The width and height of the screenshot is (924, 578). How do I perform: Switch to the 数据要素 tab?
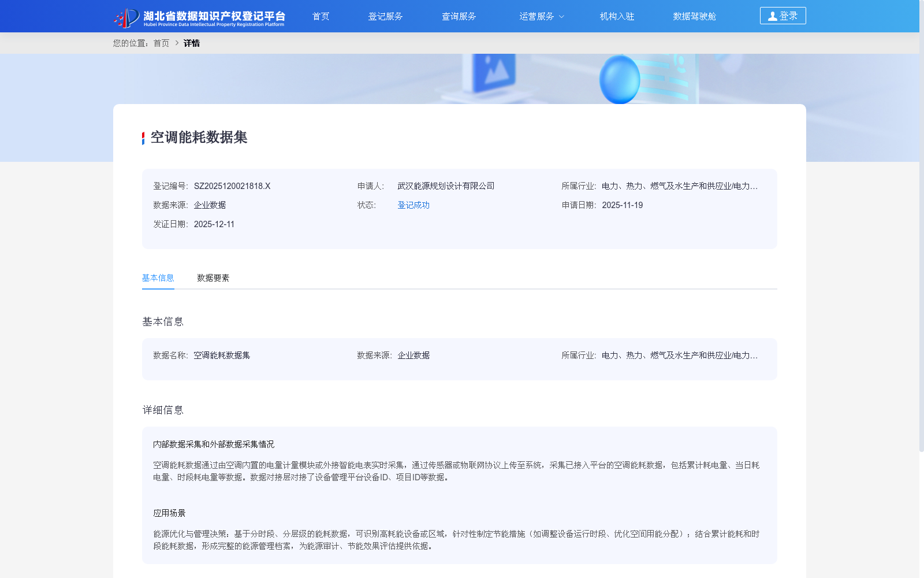coord(213,278)
